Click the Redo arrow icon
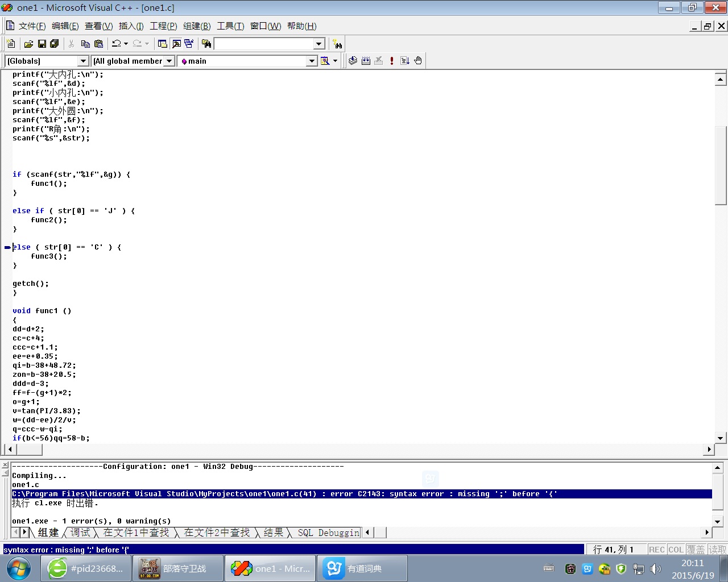 coord(137,44)
